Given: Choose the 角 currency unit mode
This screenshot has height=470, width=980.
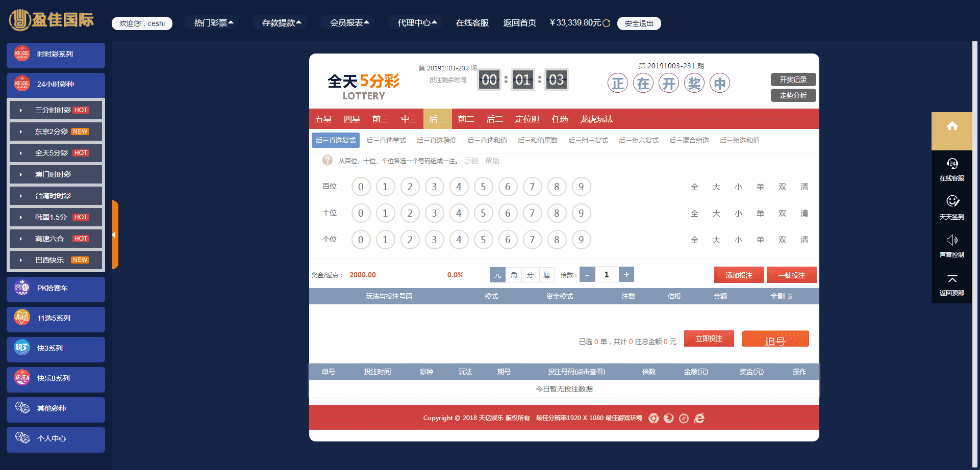Looking at the screenshot, I should (x=514, y=275).
